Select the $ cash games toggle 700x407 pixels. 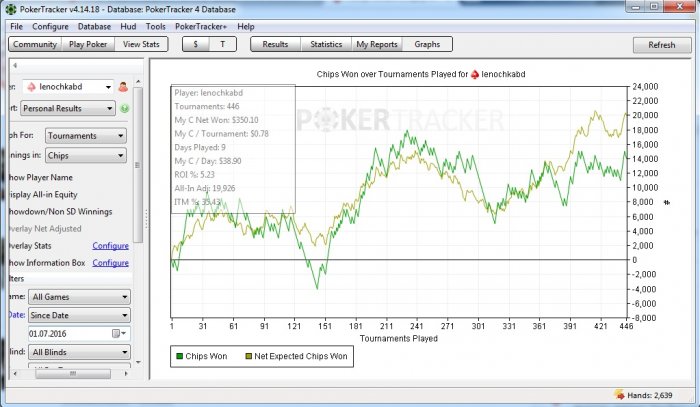click(x=196, y=44)
